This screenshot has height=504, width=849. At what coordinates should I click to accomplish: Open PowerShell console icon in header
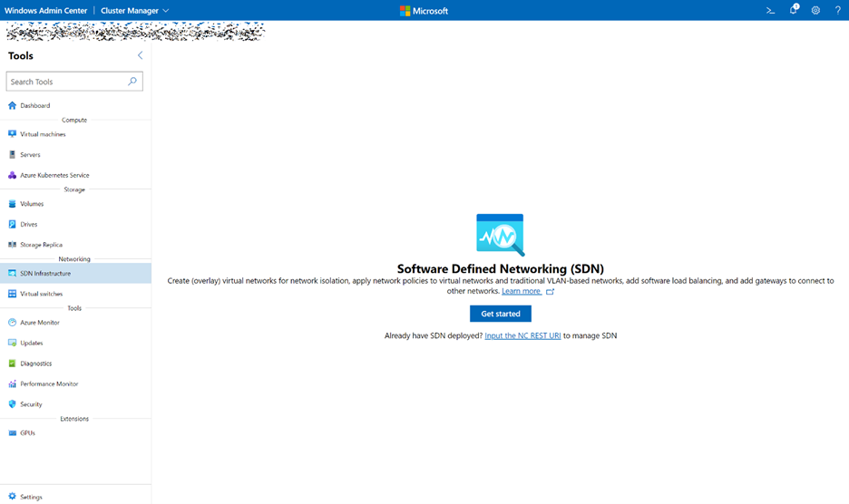click(770, 10)
